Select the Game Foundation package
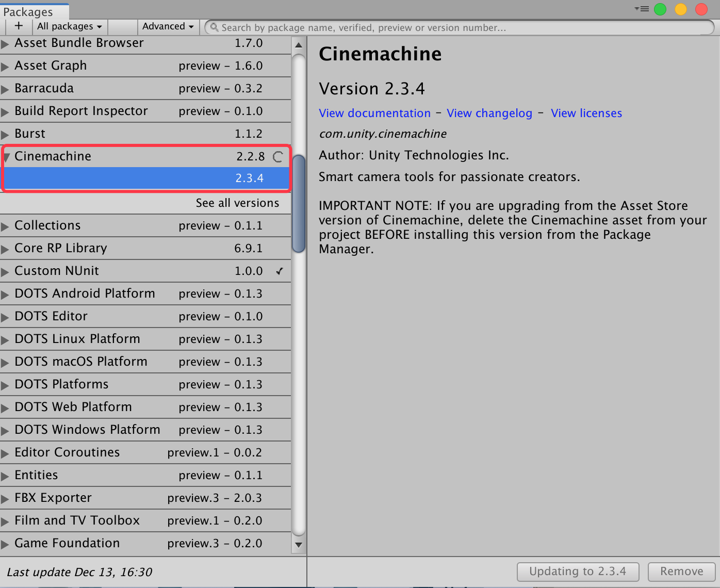Viewport: 720px width, 588px height. point(145,543)
